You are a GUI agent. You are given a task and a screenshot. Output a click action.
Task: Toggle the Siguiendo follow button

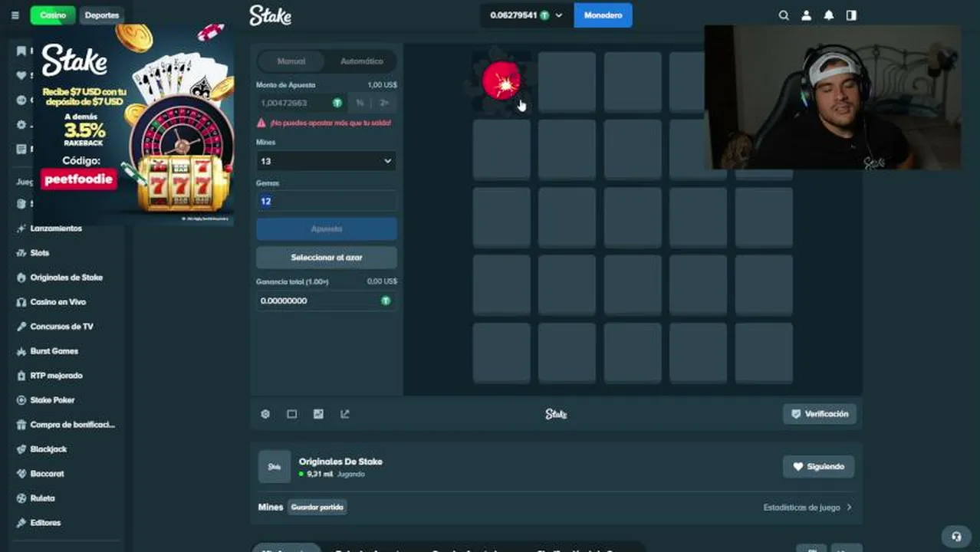click(x=818, y=466)
